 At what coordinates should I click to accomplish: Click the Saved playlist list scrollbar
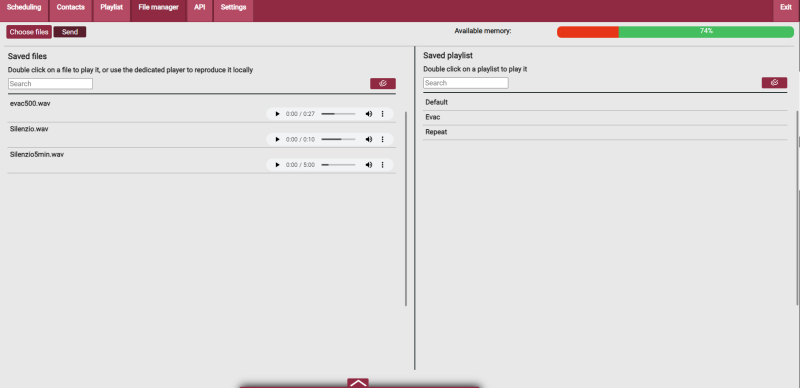[798, 208]
